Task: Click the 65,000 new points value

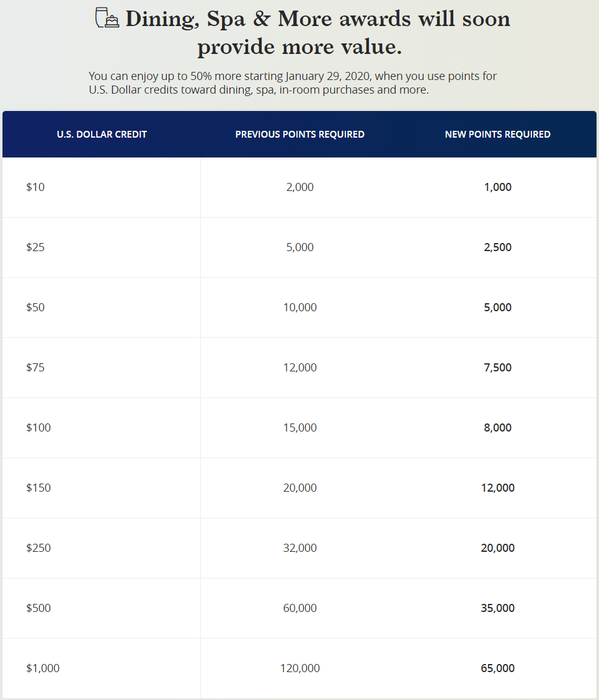Action: tap(498, 668)
